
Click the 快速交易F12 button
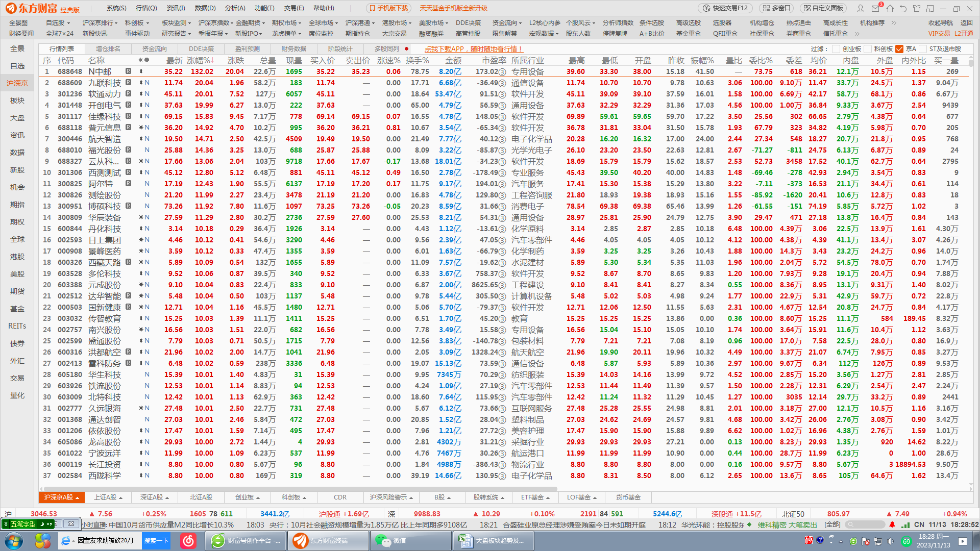click(725, 8)
